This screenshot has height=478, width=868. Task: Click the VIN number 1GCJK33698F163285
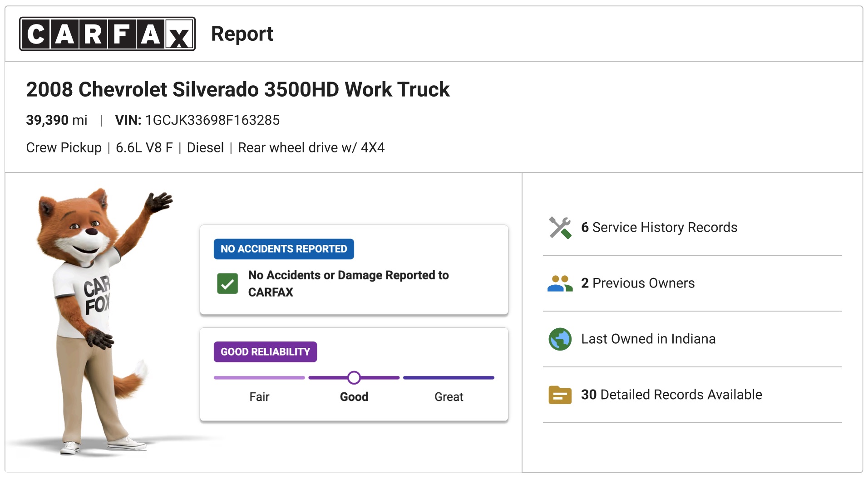coord(212,120)
